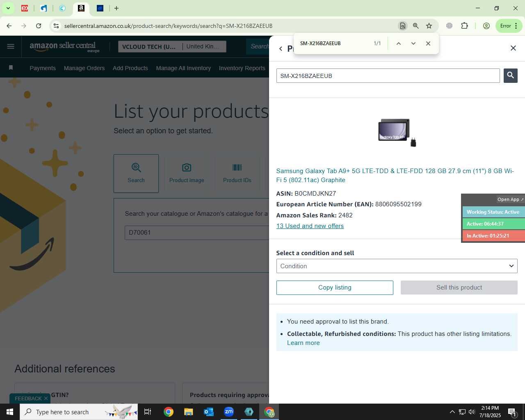
Task: Open the Windows Start menu
Action: pos(10,412)
